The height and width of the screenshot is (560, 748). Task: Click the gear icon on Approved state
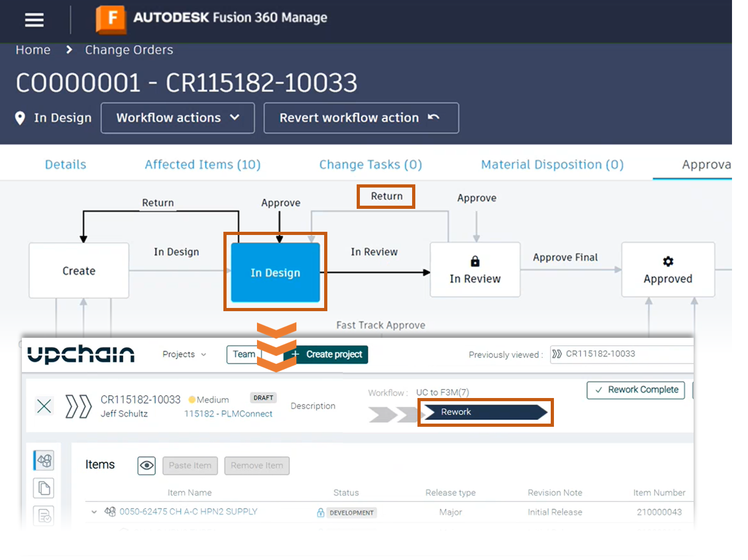point(667,261)
